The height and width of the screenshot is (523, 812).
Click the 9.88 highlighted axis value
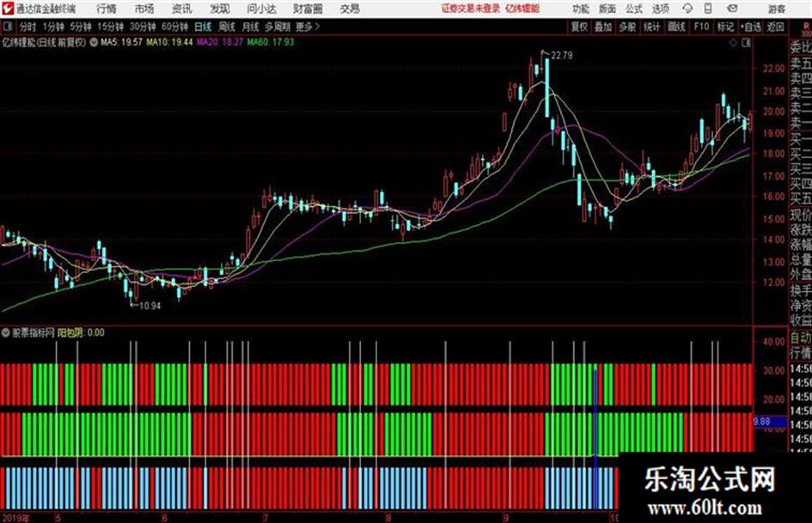pyautogui.click(x=762, y=422)
